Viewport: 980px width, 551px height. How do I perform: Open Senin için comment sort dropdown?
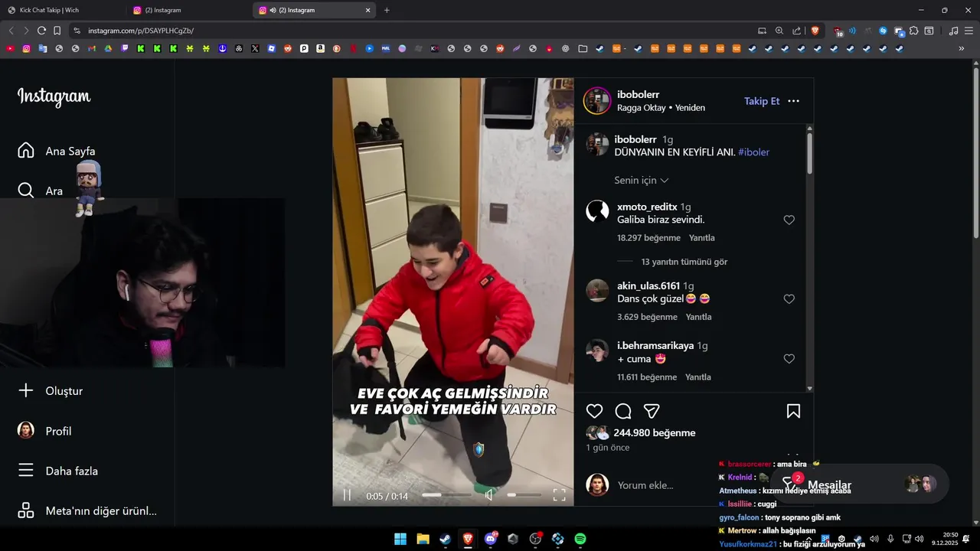(x=642, y=181)
